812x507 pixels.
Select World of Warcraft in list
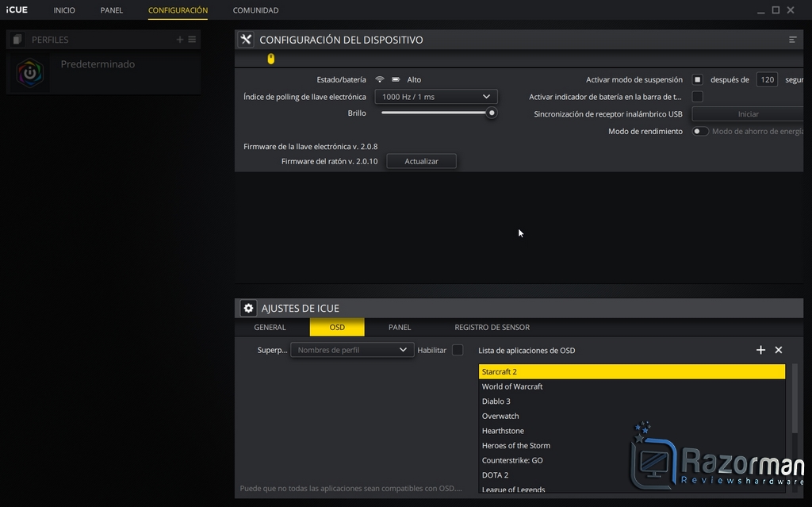tap(632, 386)
